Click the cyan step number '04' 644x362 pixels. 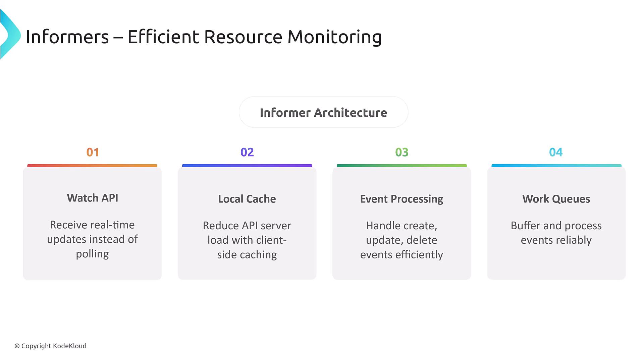point(556,152)
